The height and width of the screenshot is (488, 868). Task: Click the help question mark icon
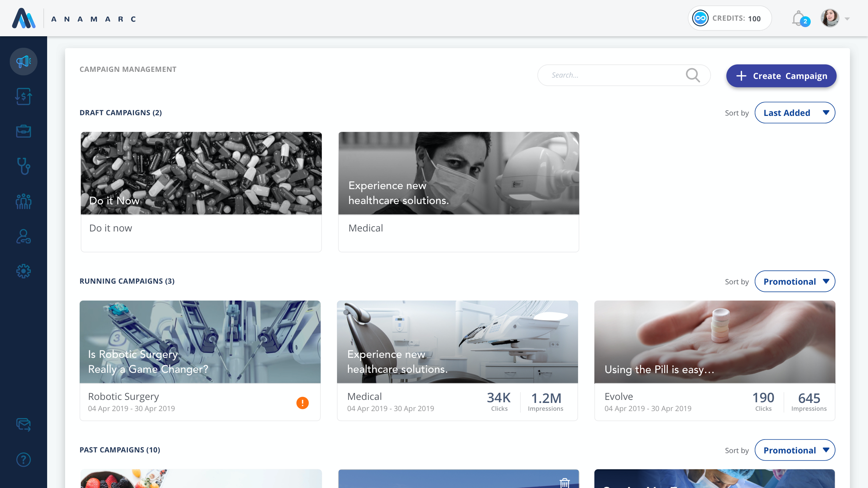click(23, 460)
